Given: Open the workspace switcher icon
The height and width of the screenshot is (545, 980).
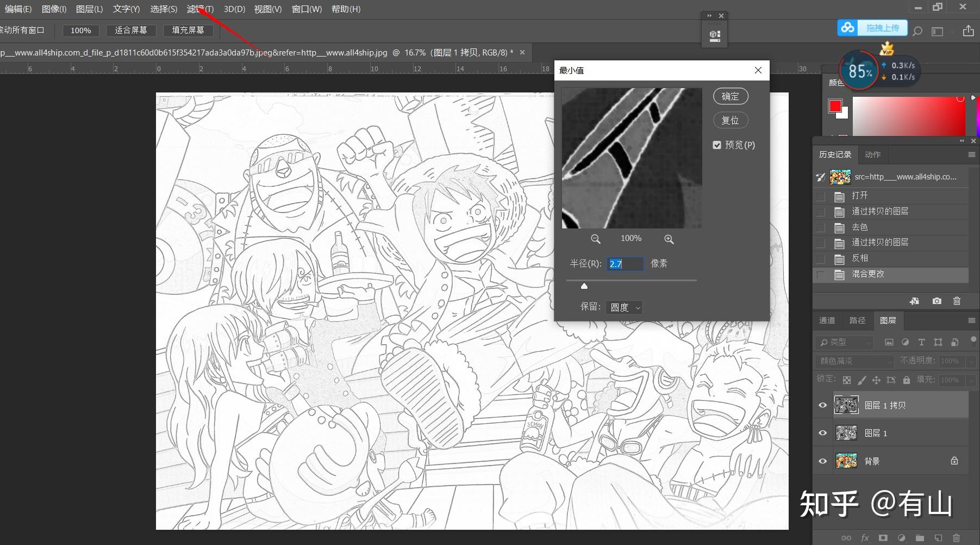Looking at the screenshot, I should point(938,32).
